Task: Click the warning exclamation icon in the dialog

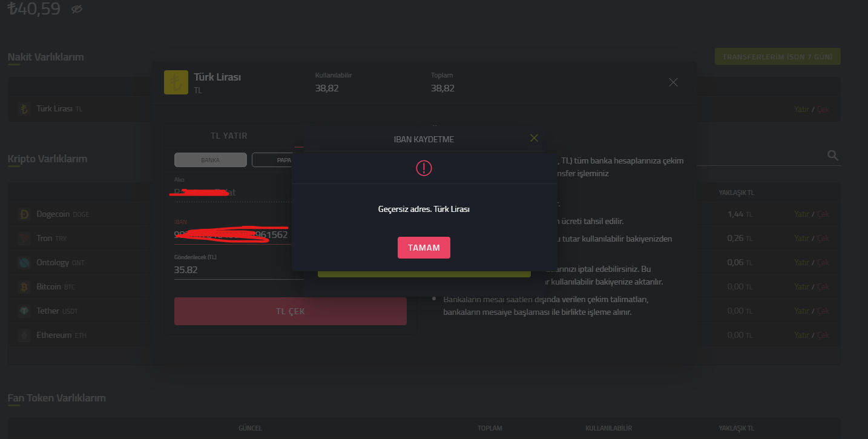Action: 424,168
